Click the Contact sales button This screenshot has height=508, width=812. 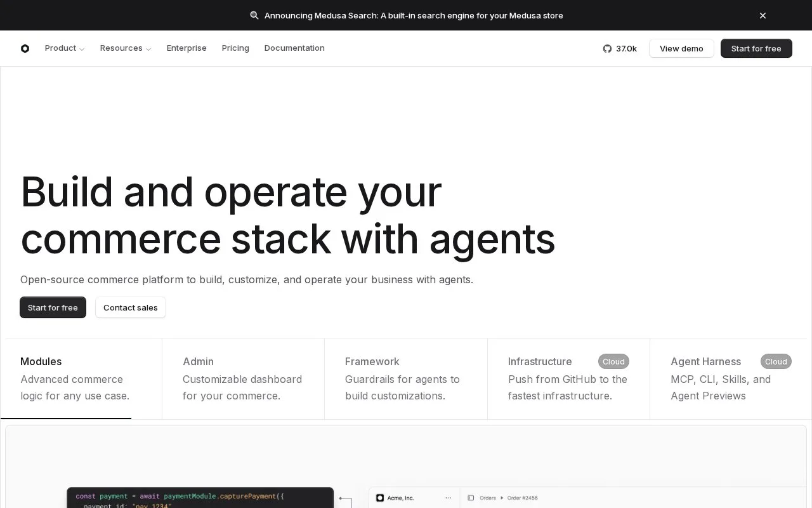click(131, 307)
